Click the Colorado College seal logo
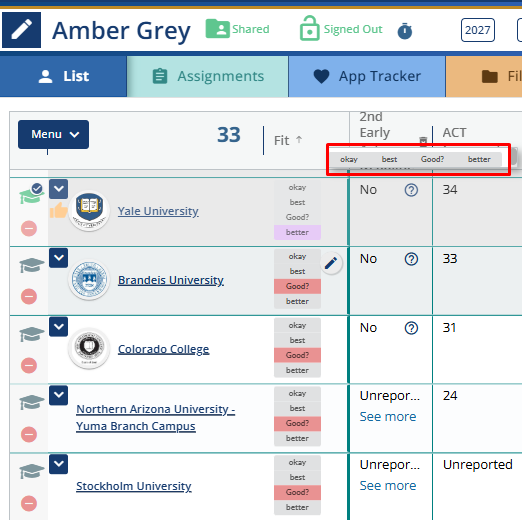The width and height of the screenshot is (522, 520). (89, 348)
